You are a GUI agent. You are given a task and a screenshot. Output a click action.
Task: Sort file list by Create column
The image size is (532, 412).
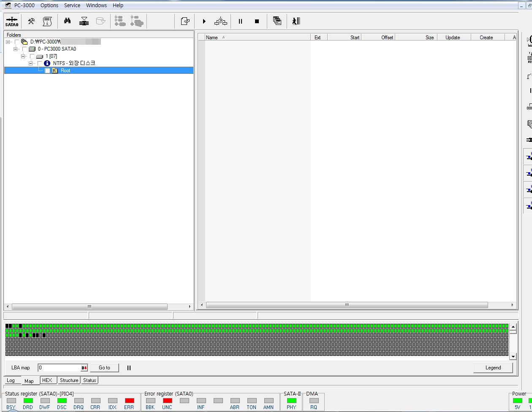click(x=488, y=38)
